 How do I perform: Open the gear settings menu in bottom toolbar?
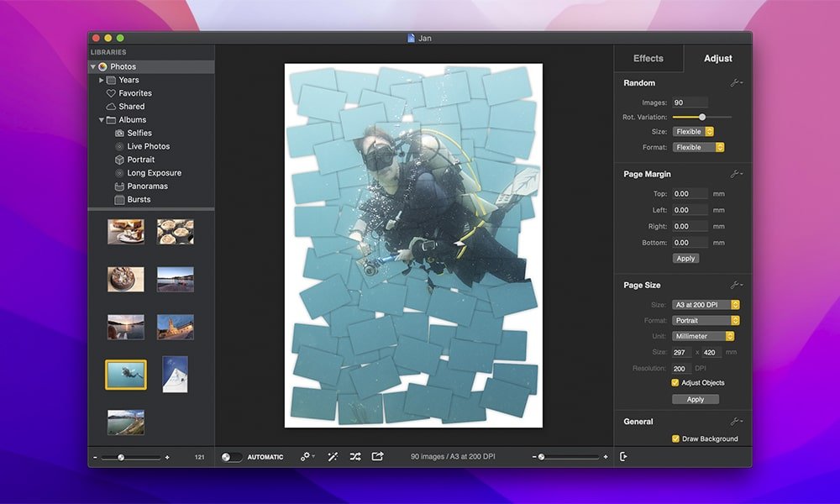click(x=307, y=456)
